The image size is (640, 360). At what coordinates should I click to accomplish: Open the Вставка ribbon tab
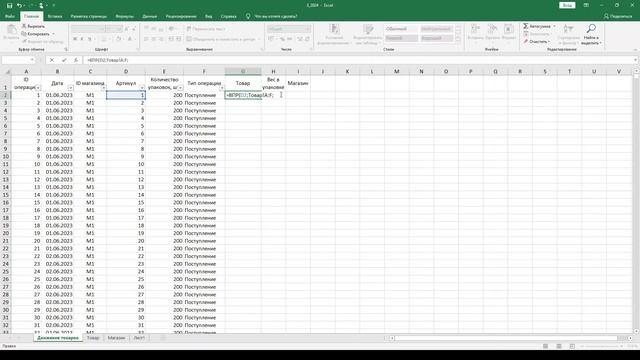[55, 16]
